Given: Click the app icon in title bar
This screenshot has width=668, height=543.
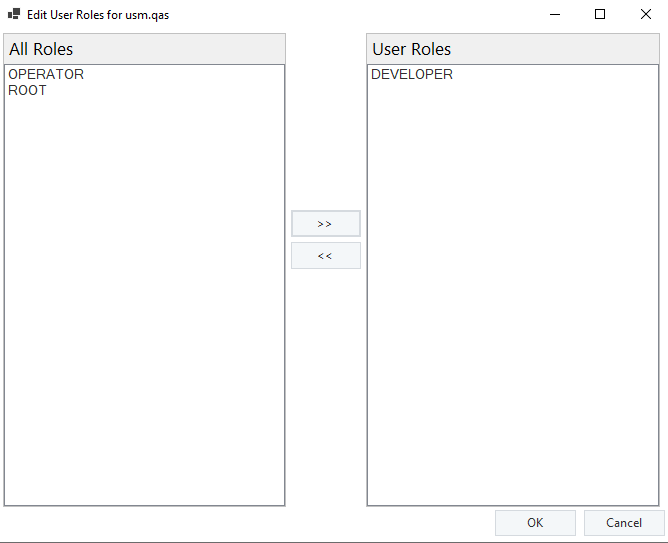Looking at the screenshot, I should (x=14, y=15).
